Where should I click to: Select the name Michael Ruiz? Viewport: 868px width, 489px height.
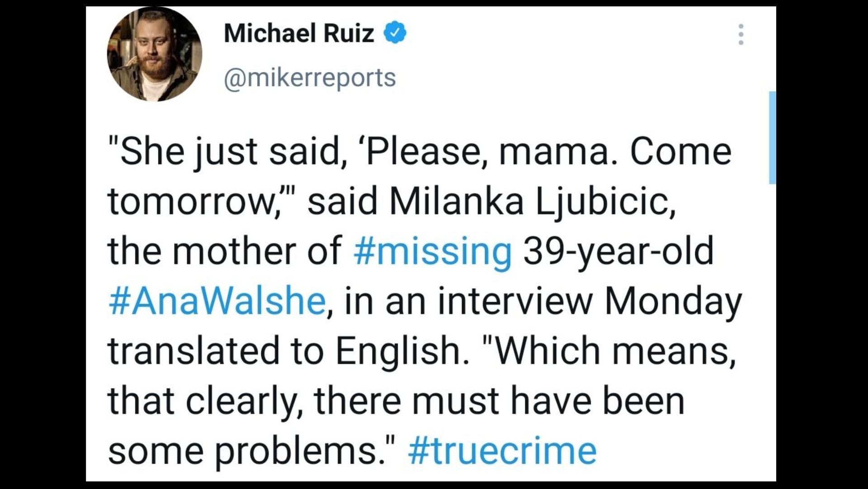(298, 32)
